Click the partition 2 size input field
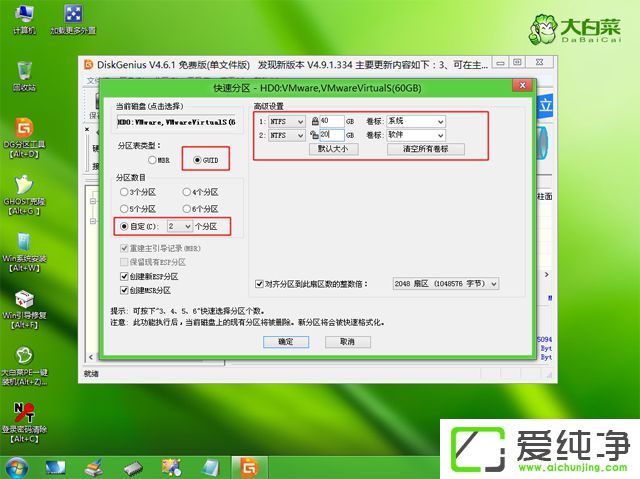This screenshot has height=479, width=640. 332,134
